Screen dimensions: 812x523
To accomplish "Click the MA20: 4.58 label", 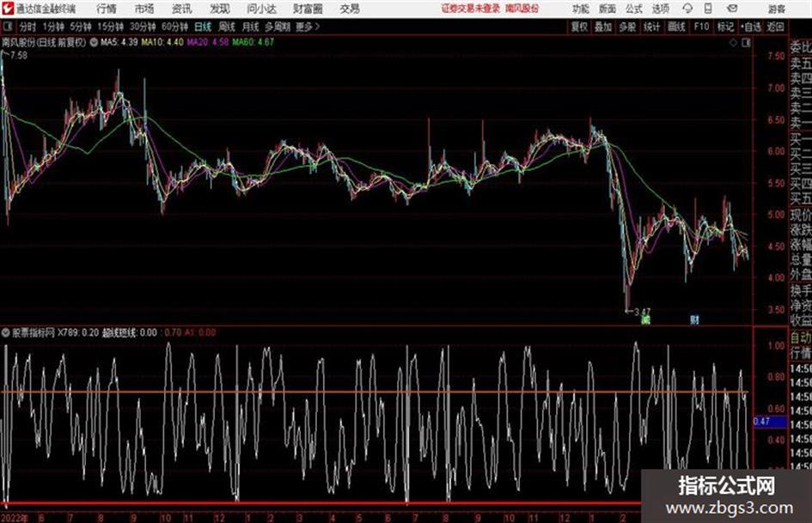I will tap(208, 42).
